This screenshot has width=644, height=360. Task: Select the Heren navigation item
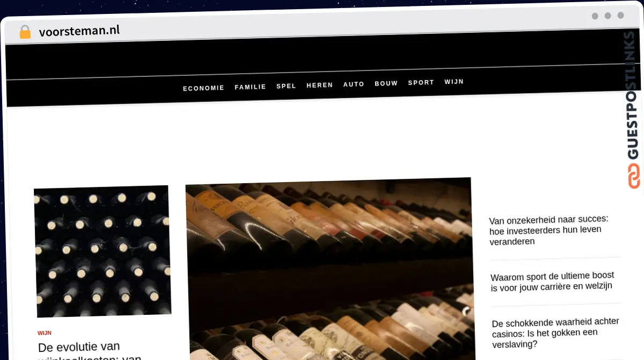(x=320, y=85)
